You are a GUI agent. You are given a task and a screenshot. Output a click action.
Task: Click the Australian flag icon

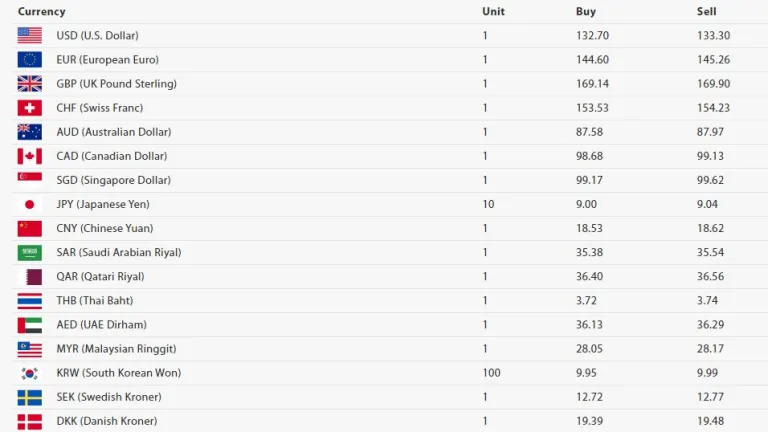click(29, 132)
